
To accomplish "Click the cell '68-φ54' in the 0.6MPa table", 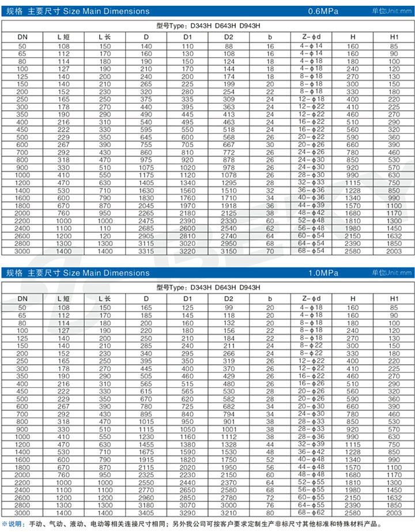I will pos(311,251).
